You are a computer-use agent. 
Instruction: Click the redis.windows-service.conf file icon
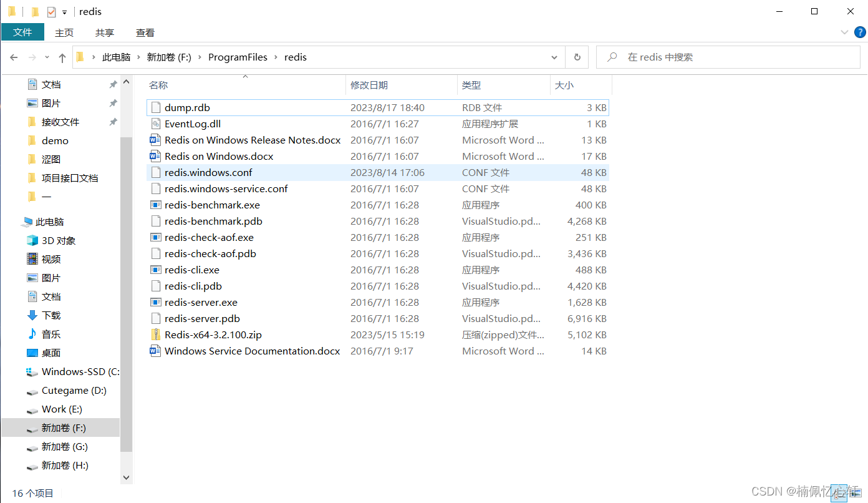point(156,188)
